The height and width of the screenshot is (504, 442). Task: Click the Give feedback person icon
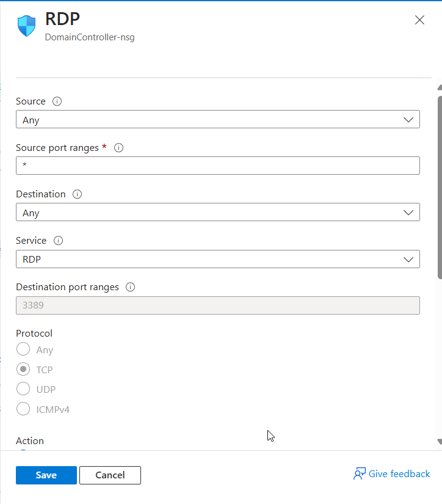[360, 474]
